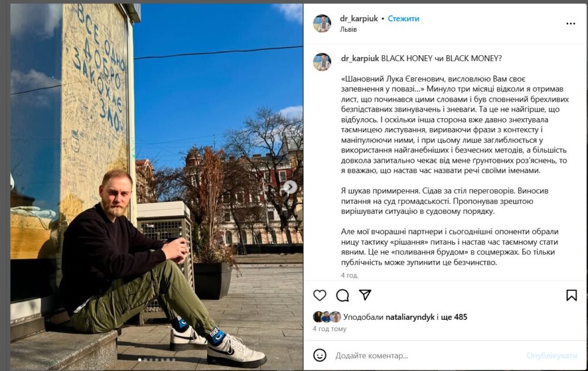This screenshot has height=371, width=588.
Task: Open three-dot more options menu
Action: 571,24
